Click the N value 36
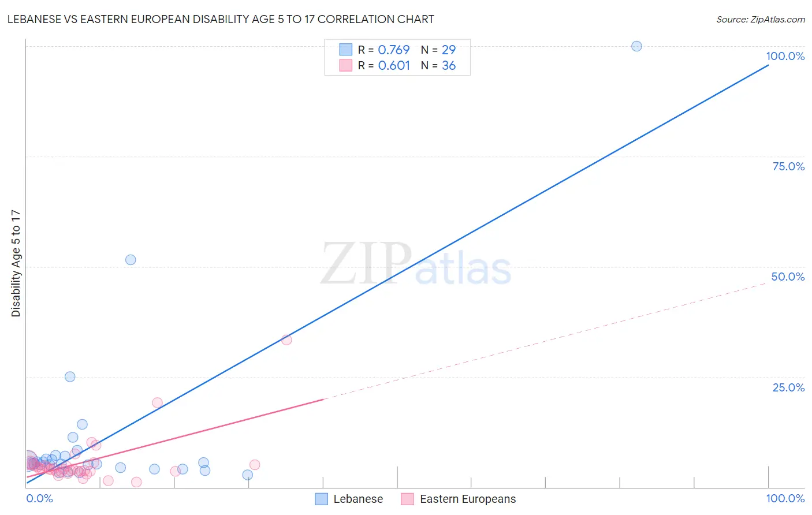The height and width of the screenshot is (515, 812). tap(449, 65)
